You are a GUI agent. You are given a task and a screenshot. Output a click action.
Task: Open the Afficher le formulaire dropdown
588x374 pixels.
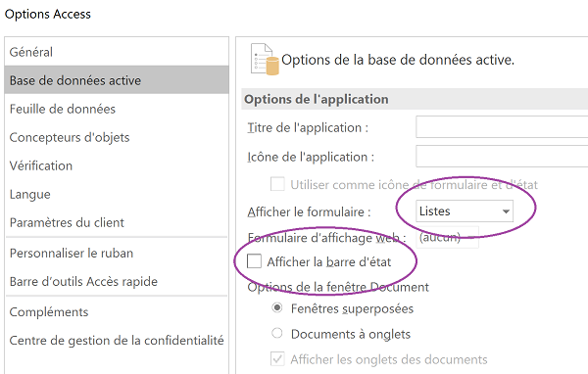point(465,210)
